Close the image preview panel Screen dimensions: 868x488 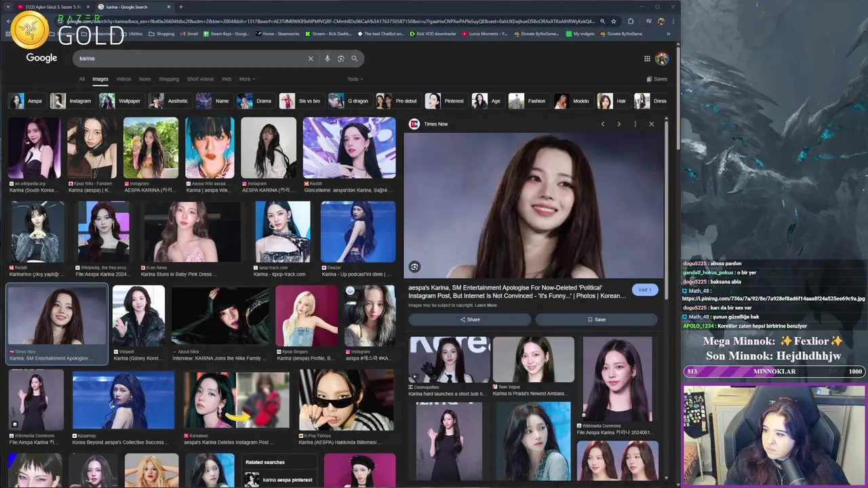point(652,124)
